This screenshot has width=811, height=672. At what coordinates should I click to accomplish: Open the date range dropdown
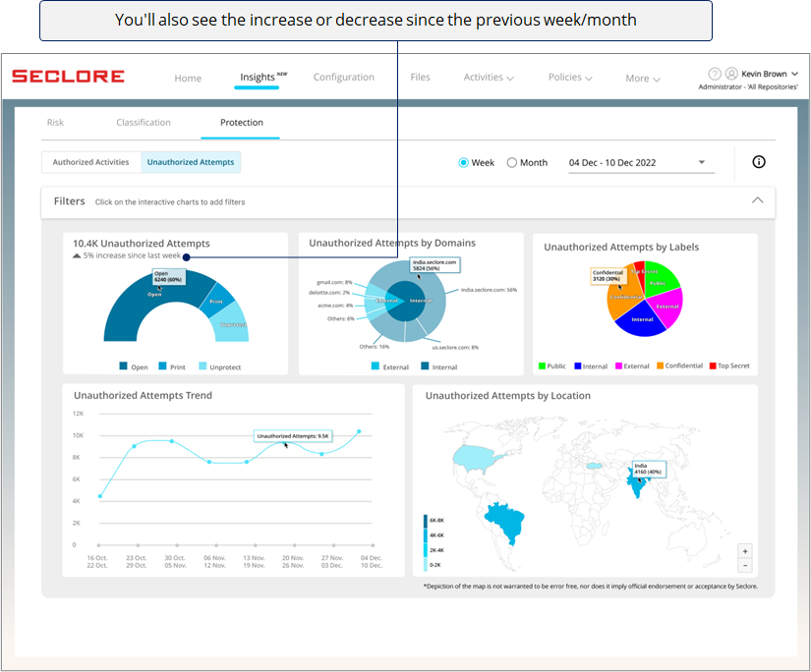pyautogui.click(x=641, y=163)
